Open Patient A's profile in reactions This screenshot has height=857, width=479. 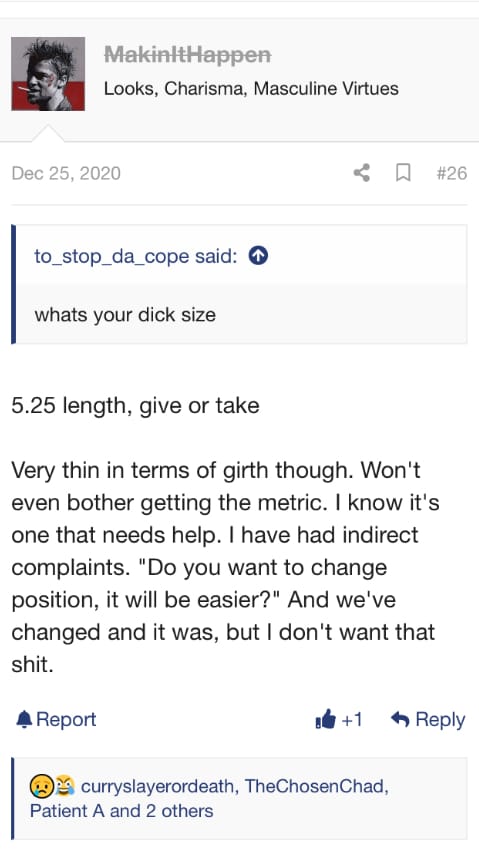[67, 811]
